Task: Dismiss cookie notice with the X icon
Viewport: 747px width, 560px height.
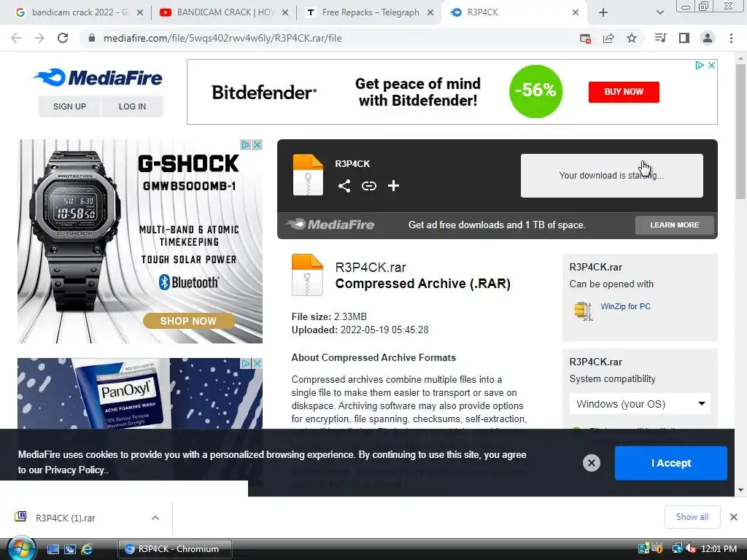Action: coord(591,463)
